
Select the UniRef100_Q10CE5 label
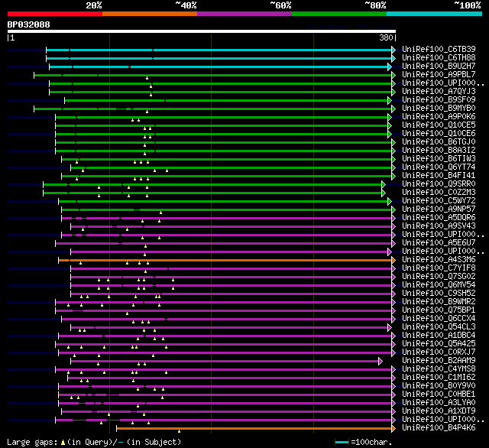pyautogui.click(x=439, y=125)
